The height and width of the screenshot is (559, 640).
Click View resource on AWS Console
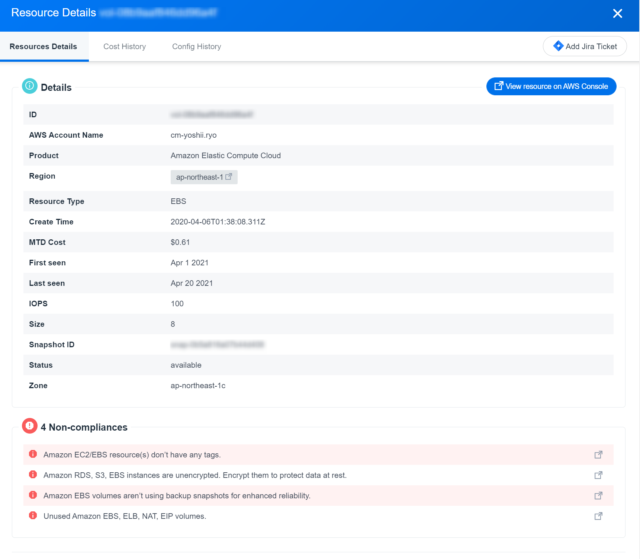[551, 86]
